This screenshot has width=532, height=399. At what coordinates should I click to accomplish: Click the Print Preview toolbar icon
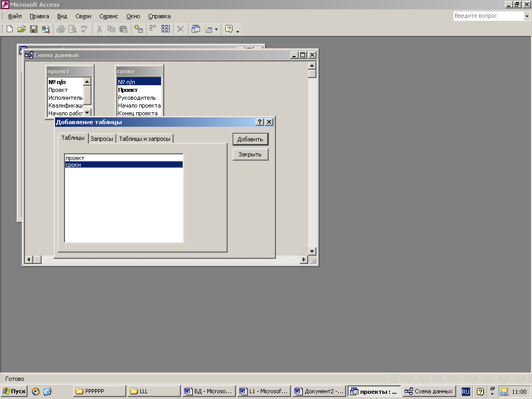72,29
